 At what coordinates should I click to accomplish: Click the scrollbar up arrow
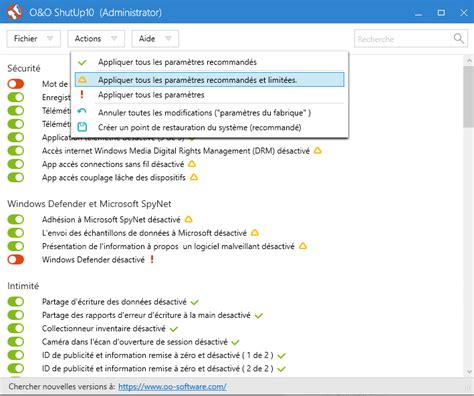pos(469,60)
